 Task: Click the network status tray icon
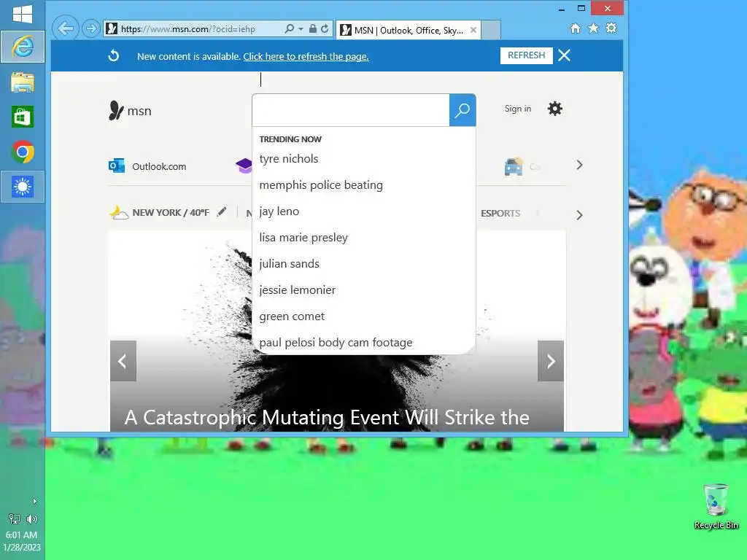15,519
